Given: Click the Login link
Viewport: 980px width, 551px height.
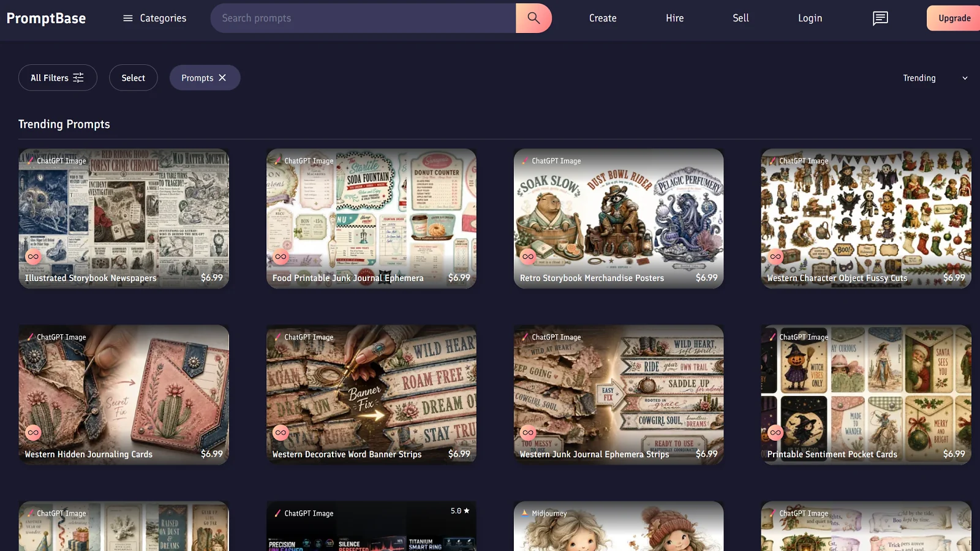Looking at the screenshot, I should pyautogui.click(x=810, y=18).
